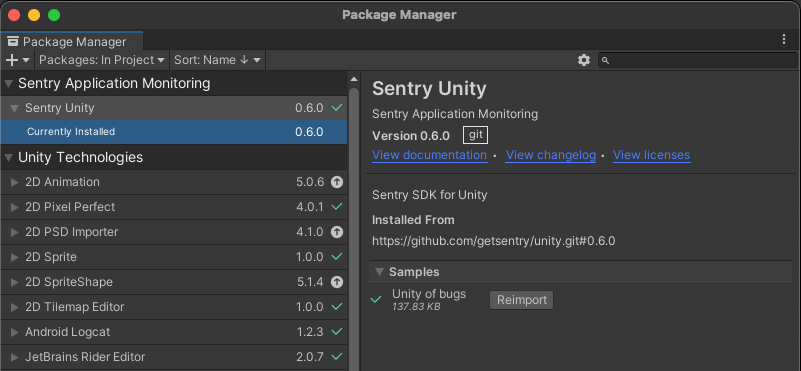The height and width of the screenshot is (371, 801).
Task: Click the green macOS zoom window button
Action: [x=54, y=15]
